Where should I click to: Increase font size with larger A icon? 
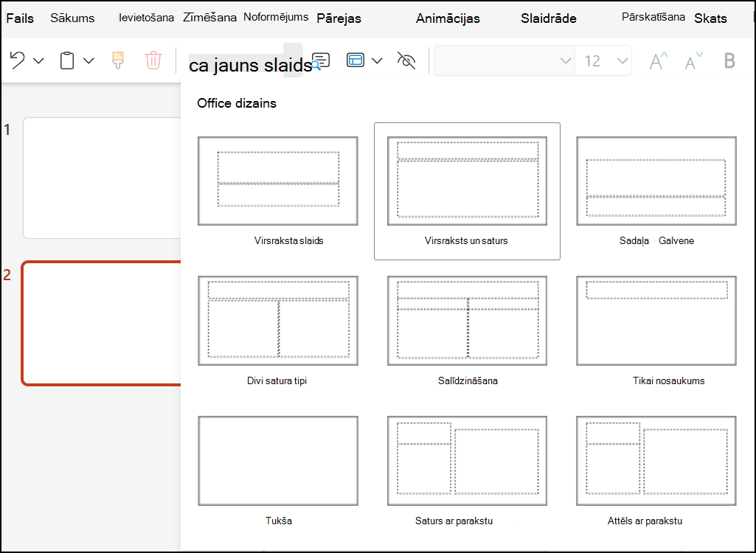coord(658,60)
